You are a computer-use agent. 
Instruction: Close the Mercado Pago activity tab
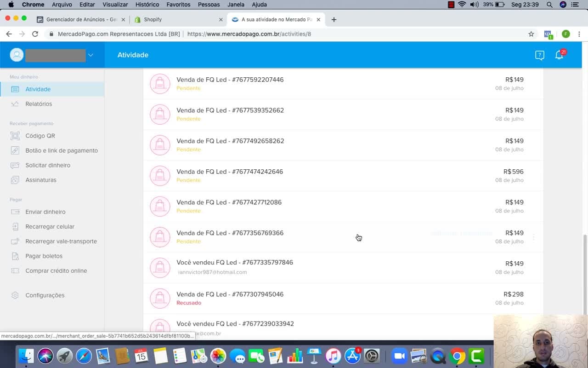318,20
